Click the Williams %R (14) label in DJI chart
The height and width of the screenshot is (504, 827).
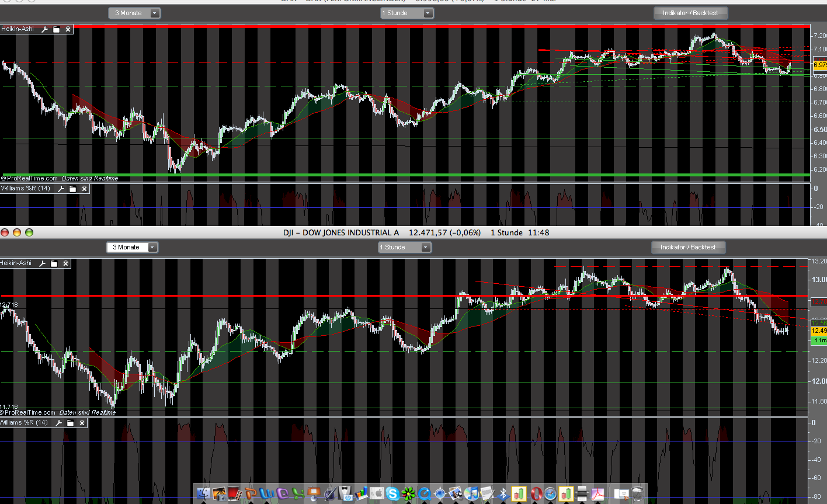point(25,423)
